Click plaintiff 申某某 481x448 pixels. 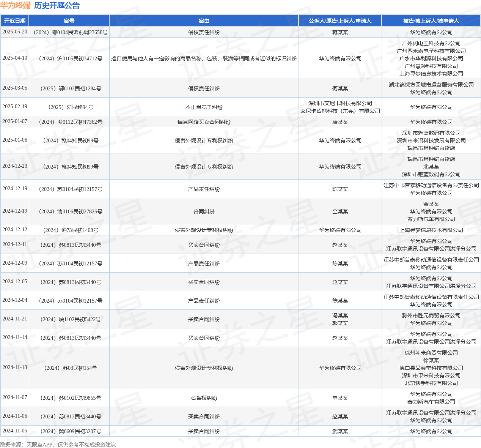[x=340, y=398]
